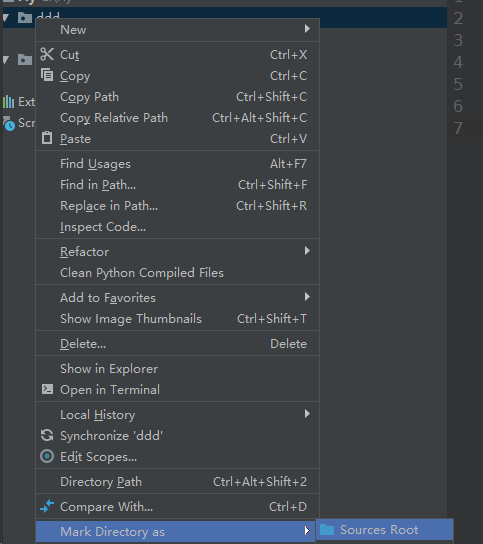
Task: Click line number 5 in gutter
Action: pyautogui.click(x=458, y=84)
